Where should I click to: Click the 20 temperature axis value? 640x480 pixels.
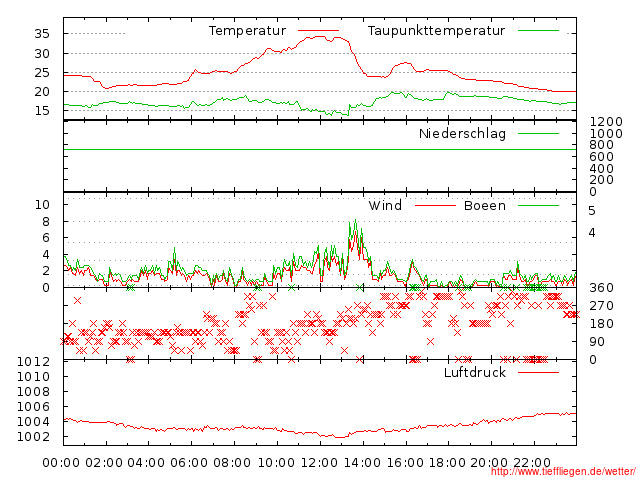[x=42, y=92]
